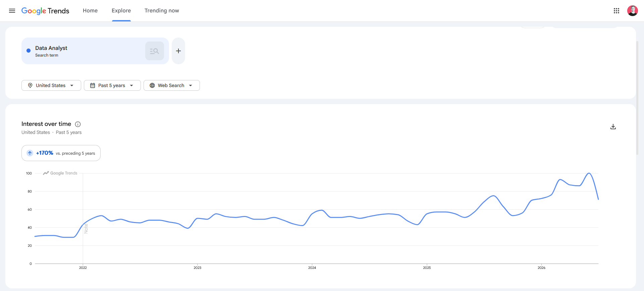Go to the Home tab
Screen dimensions: 644x291
[90, 11]
